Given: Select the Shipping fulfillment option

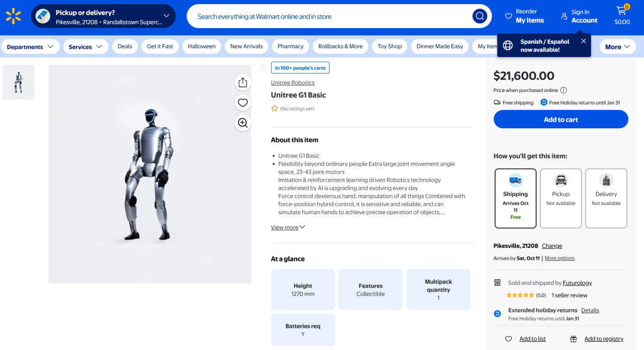Looking at the screenshot, I should pos(516,198).
